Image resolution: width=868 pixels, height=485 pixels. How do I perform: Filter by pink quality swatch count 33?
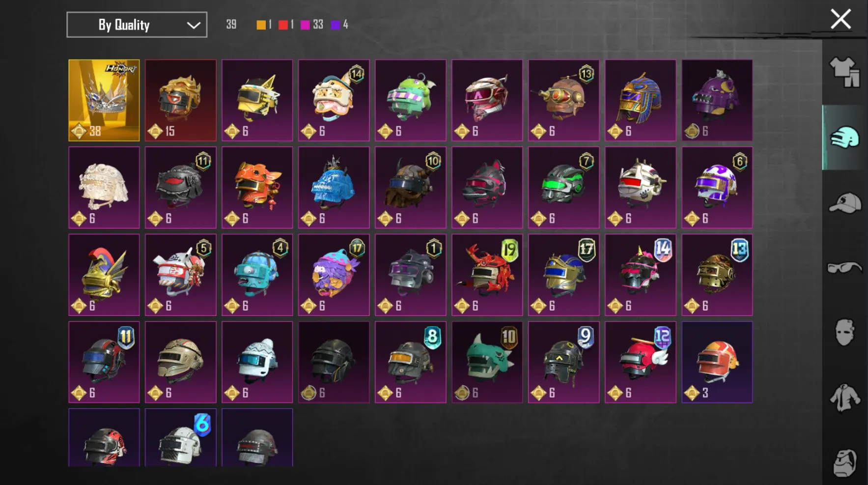pos(311,25)
